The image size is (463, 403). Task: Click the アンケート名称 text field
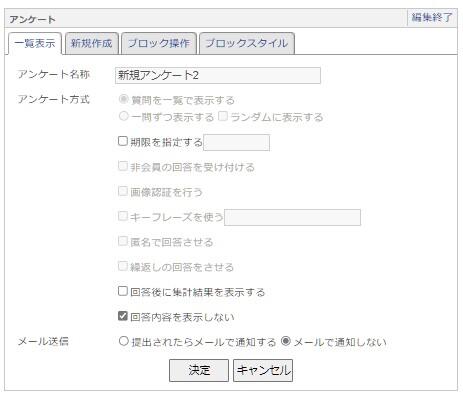[x=218, y=75]
